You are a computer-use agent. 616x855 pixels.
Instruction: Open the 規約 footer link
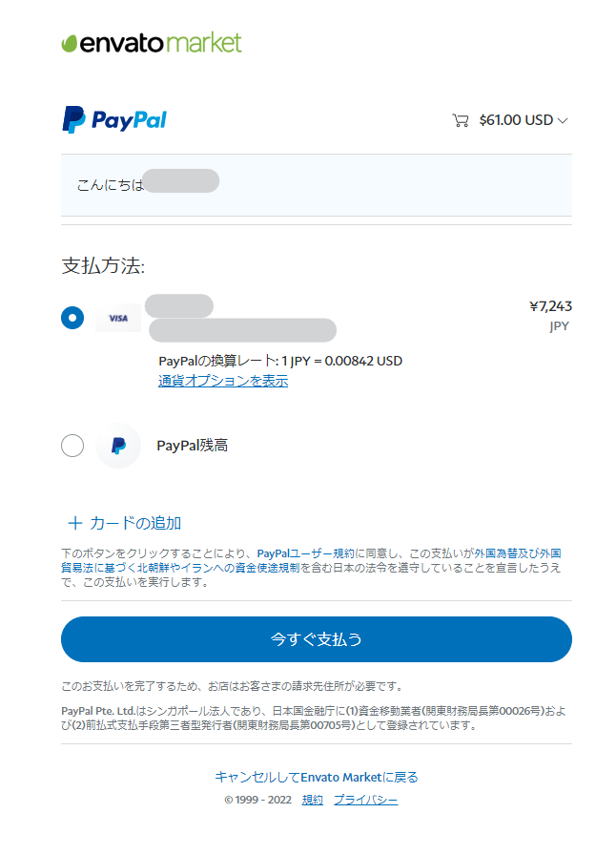coord(313,800)
